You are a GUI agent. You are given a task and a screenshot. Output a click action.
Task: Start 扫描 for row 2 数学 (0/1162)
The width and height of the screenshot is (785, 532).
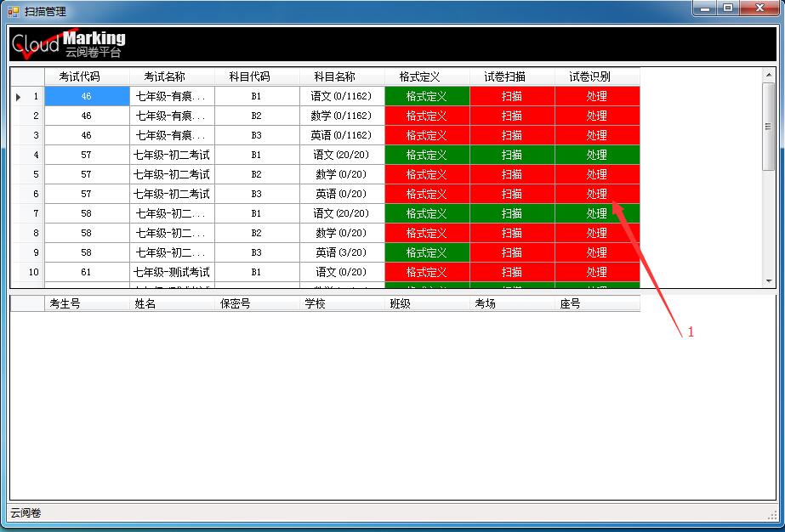[513, 116]
